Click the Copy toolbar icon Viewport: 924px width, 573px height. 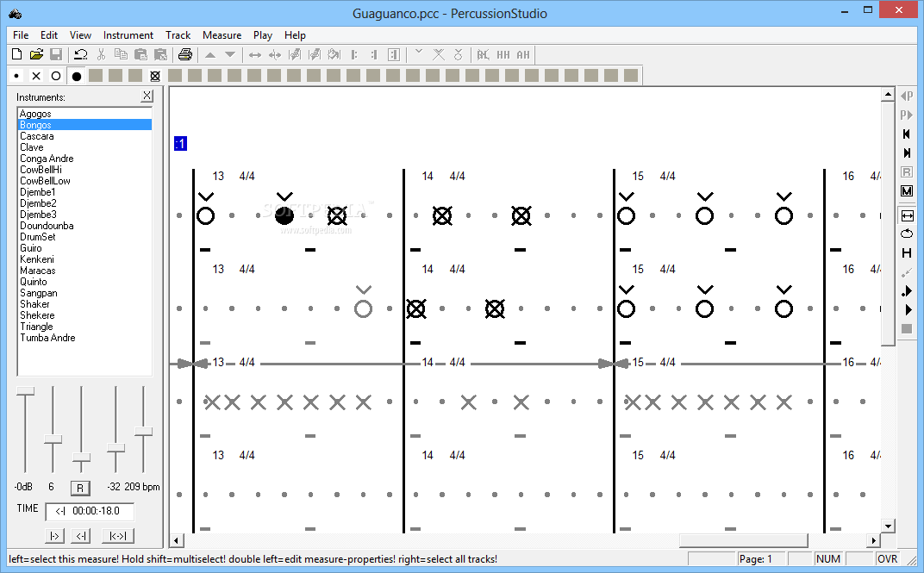click(x=121, y=55)
